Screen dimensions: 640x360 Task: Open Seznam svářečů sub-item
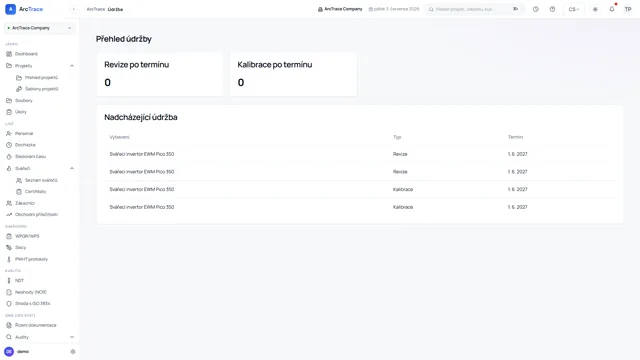pyautogui.click(x=41, y=180)
